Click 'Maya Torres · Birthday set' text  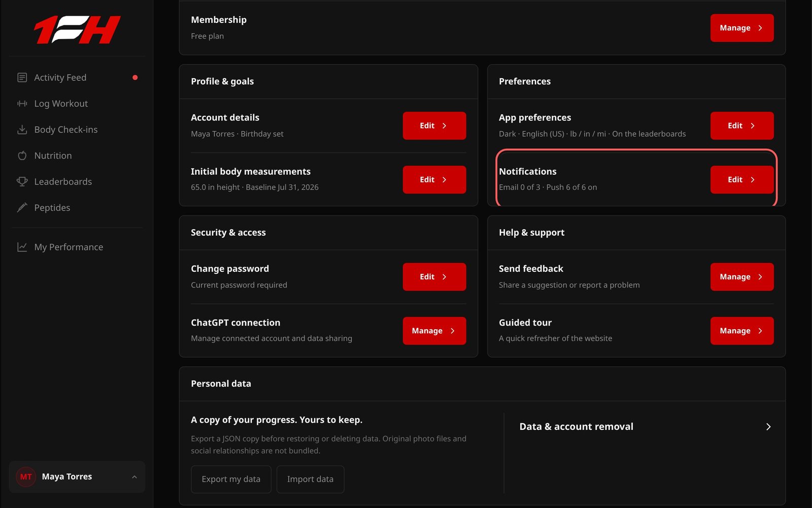pos(237,134)
